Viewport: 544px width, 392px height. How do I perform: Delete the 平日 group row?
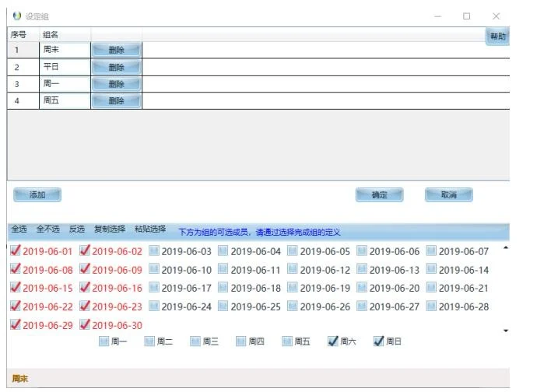[116, 67]
